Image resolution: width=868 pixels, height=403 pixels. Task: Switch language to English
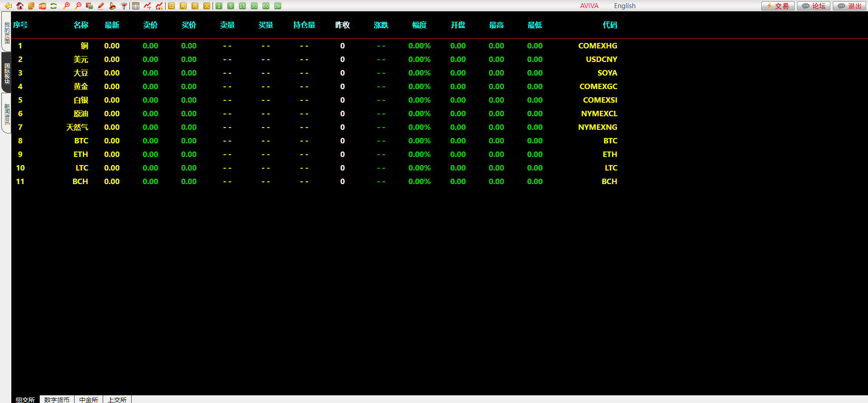[625, 6]
